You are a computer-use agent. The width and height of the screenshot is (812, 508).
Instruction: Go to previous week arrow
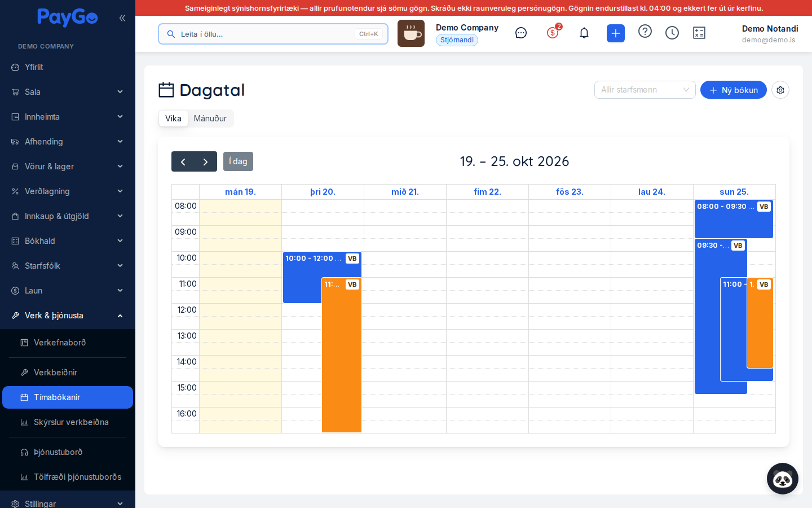pyautogui.click(x=183, y=162)
